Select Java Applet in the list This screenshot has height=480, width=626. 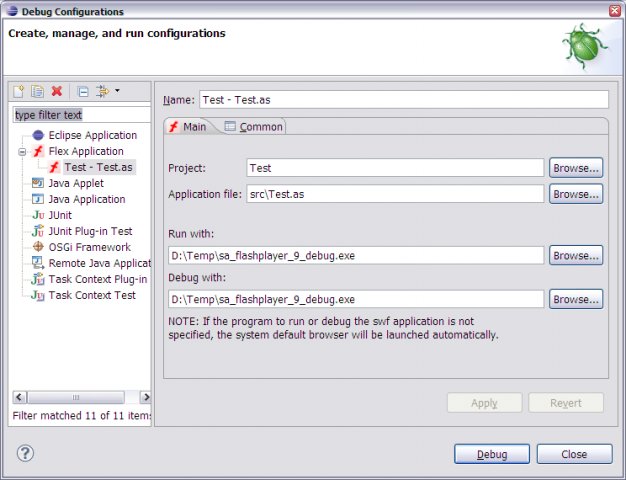[76, 183]
